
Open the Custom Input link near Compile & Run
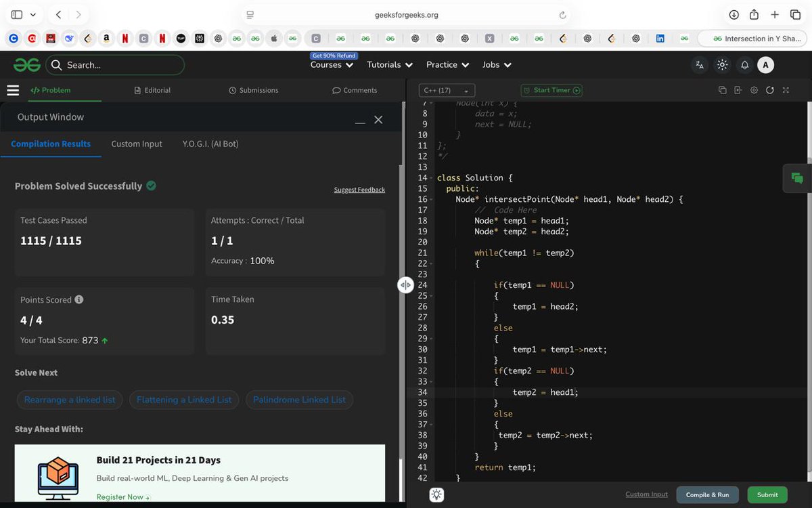coord(646,494)
